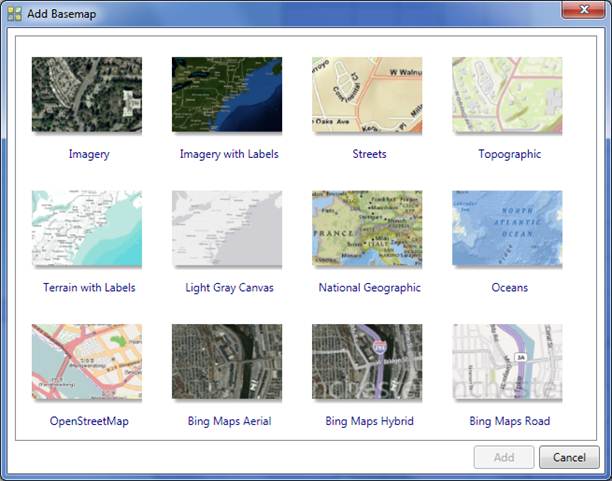612x481 pixels.
Task: Select the Topographic basemap thumbnail
Action: (x=507, y=96)
